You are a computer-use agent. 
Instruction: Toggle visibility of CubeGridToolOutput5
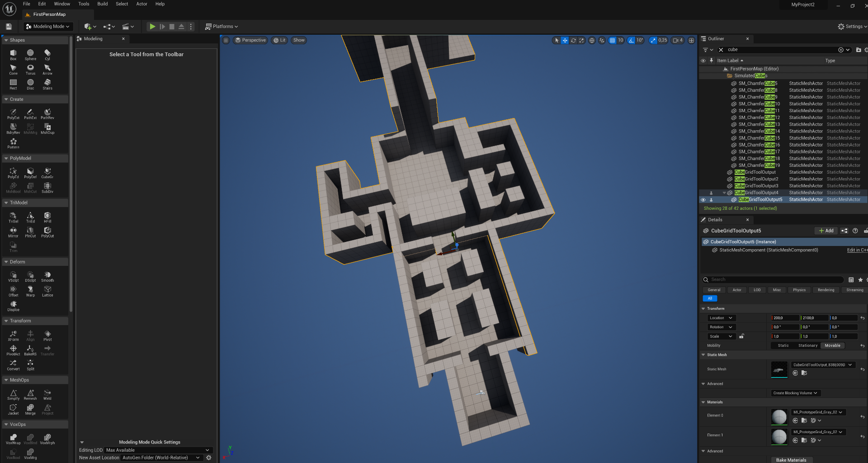coord(703,200)
